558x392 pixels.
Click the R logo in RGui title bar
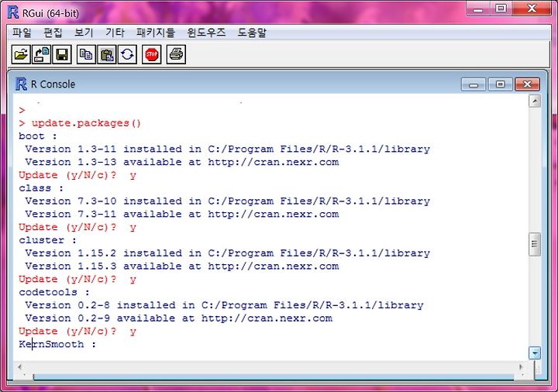point(13,12)
